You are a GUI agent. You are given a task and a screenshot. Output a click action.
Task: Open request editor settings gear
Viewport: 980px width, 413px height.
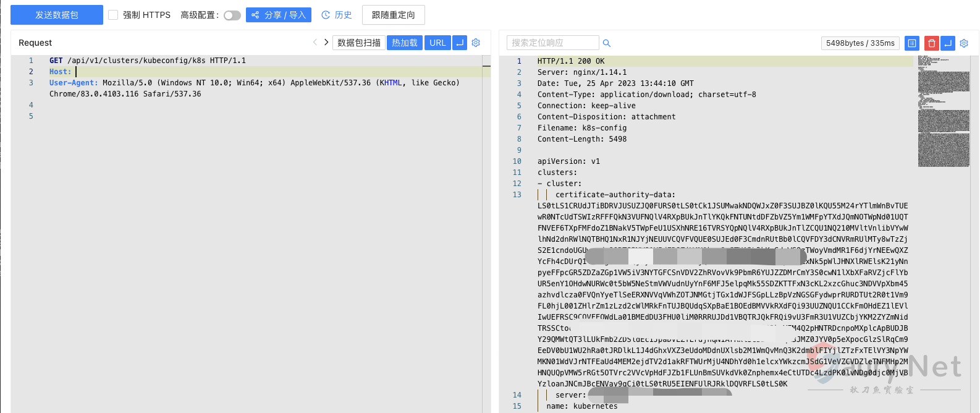coord(476,43)
